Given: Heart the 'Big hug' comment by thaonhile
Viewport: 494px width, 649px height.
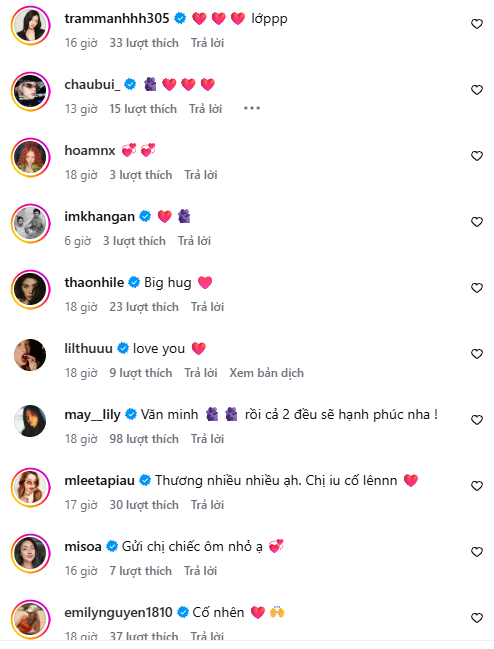Looking at the screenshot, I should point(477,288).
